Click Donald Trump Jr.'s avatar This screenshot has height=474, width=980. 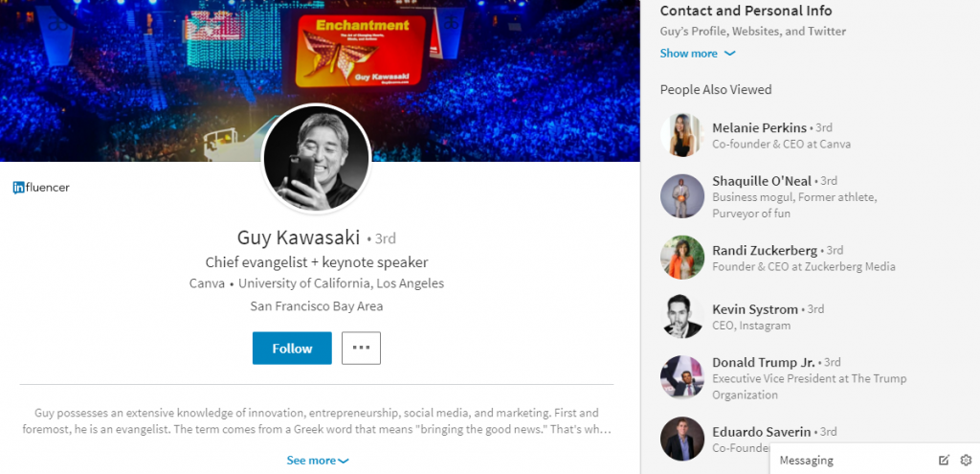tap(682, 377)
